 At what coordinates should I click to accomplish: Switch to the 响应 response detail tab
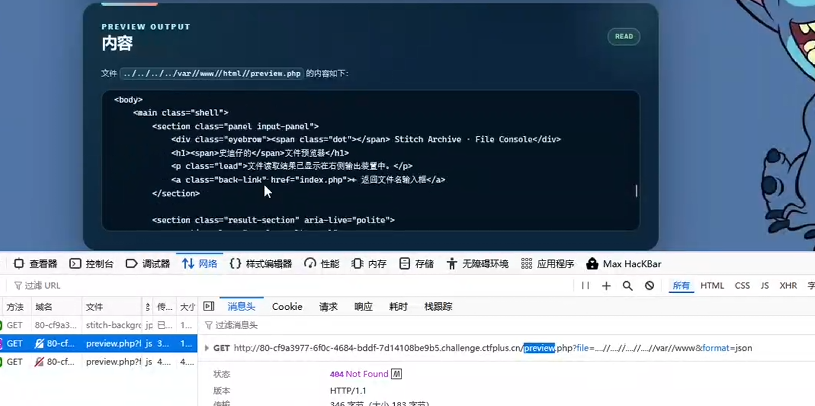coord(363,306)
